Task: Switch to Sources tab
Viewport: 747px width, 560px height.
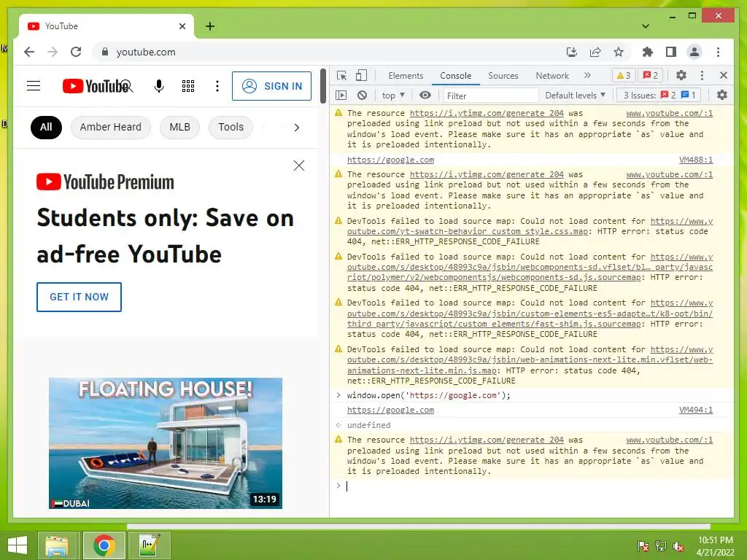Action: point(503,76)
